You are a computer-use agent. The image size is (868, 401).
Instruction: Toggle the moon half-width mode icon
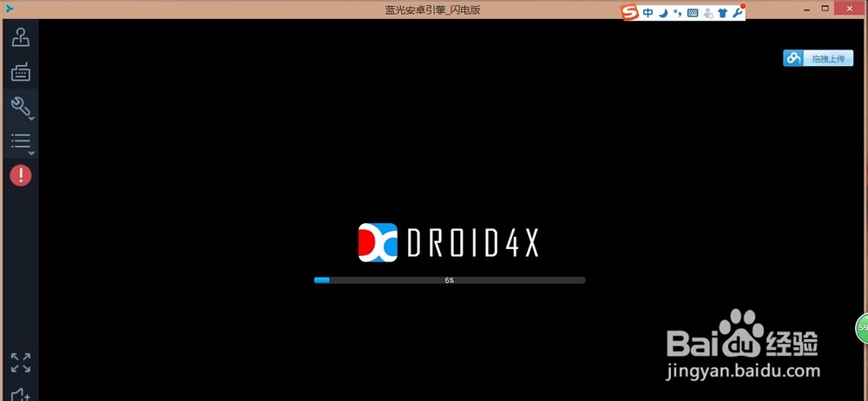tap(663, 13)
